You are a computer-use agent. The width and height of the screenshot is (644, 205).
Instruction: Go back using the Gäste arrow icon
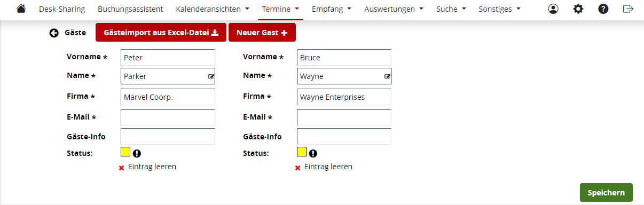54,33
